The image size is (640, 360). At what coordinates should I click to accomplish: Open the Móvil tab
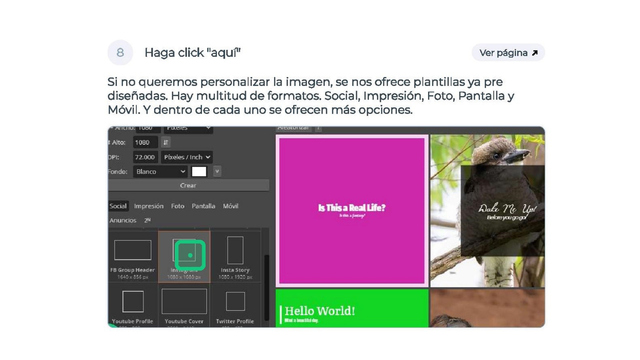pyautogui.click(x=230, y=206)
